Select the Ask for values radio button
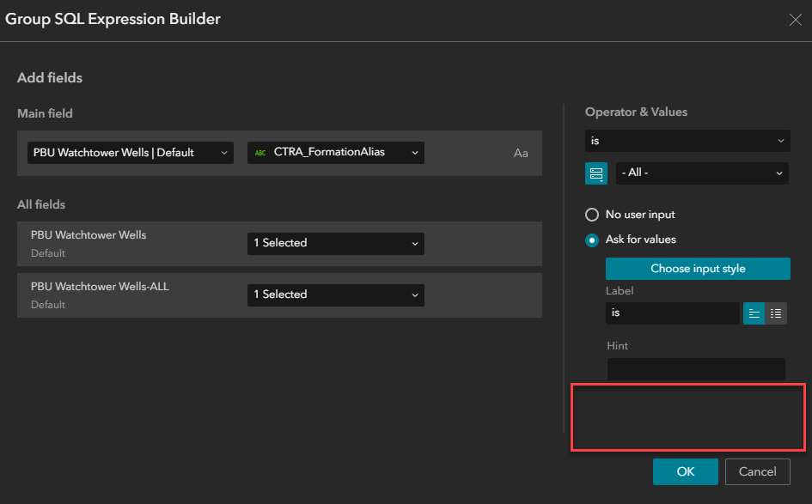Viewport: 812px width, 504px height. click(592, 240)
